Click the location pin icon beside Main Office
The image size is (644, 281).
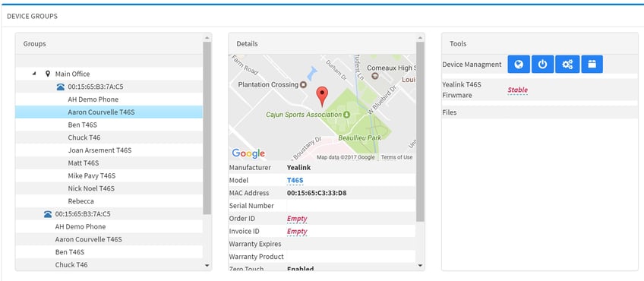click(48, 74)
